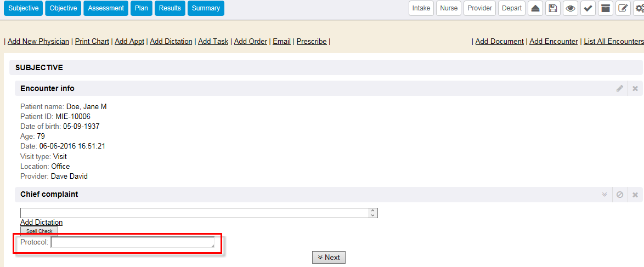
Task: Click the Add Encounter link
Action: tap(553, 42)
